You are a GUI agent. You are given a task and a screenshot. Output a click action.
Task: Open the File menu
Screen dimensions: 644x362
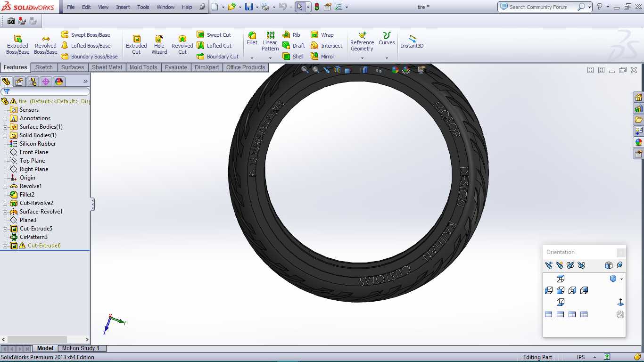(x=71, y=7)
